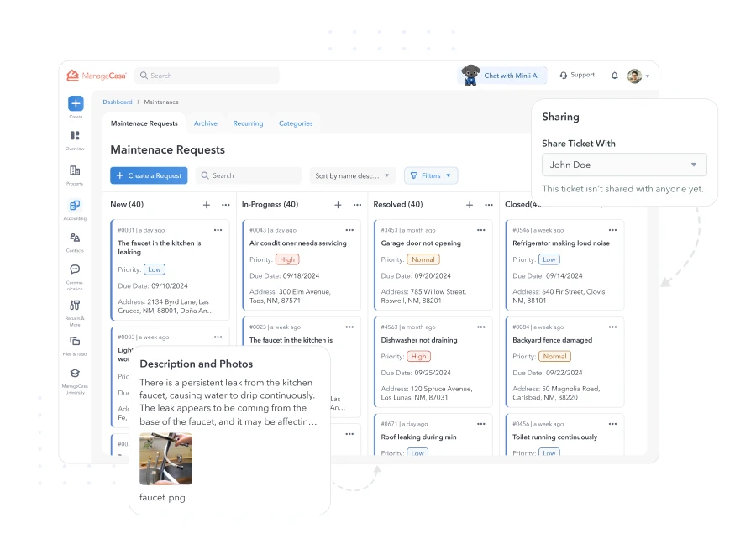Expand the Share Ticket With dropdown
This screenshot has height=544, width=756.
(x=624, y=165)
